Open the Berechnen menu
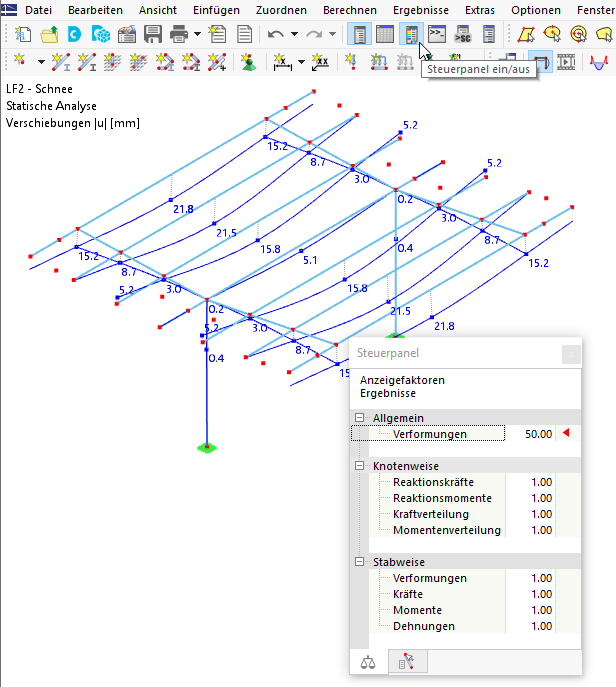 pos(350,10)
